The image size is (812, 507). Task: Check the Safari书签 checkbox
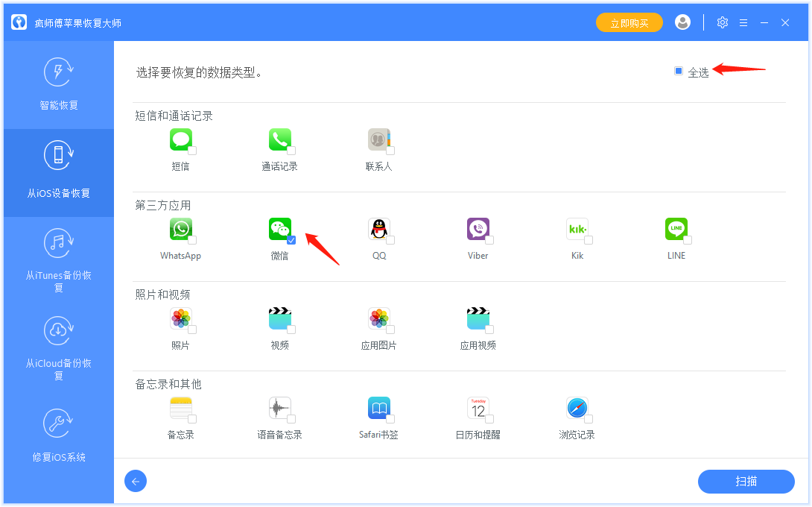pyautogui.click(x=390, y=419)
